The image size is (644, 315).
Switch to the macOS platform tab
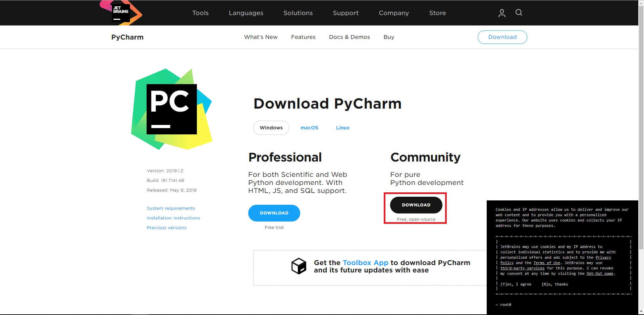click(309, 128)
